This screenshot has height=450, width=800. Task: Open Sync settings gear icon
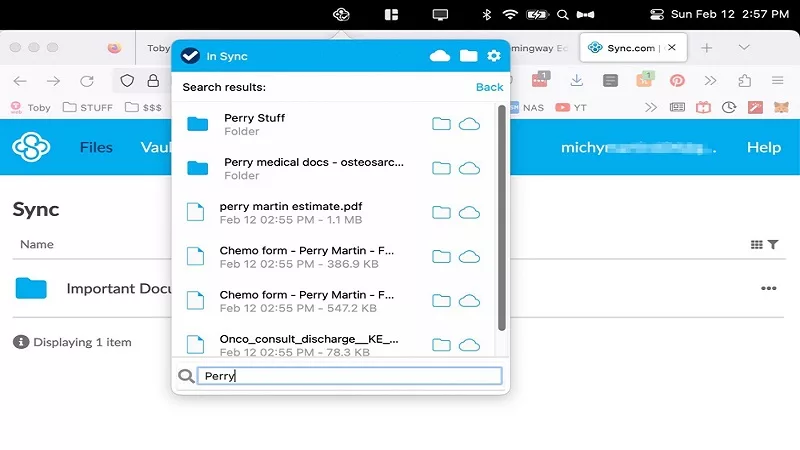coord(494,56)
